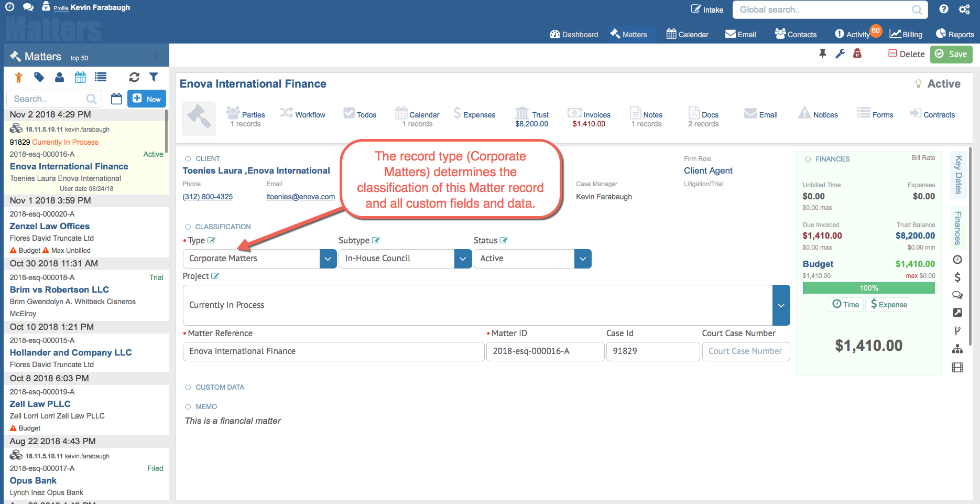Click the Intake edit button
Viewport: 980px width, 504px height.
706,9
